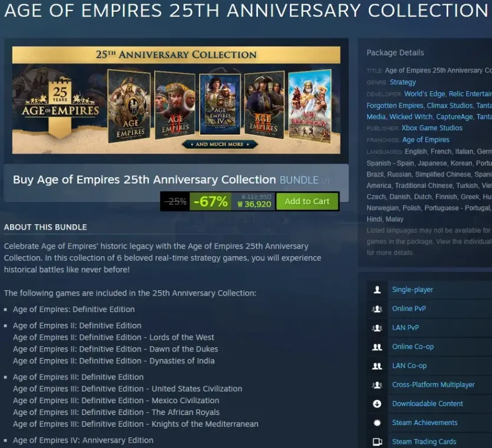492x448 pixels.
Task: Select the LAN PvP icon
Action: tap(377, 328)
